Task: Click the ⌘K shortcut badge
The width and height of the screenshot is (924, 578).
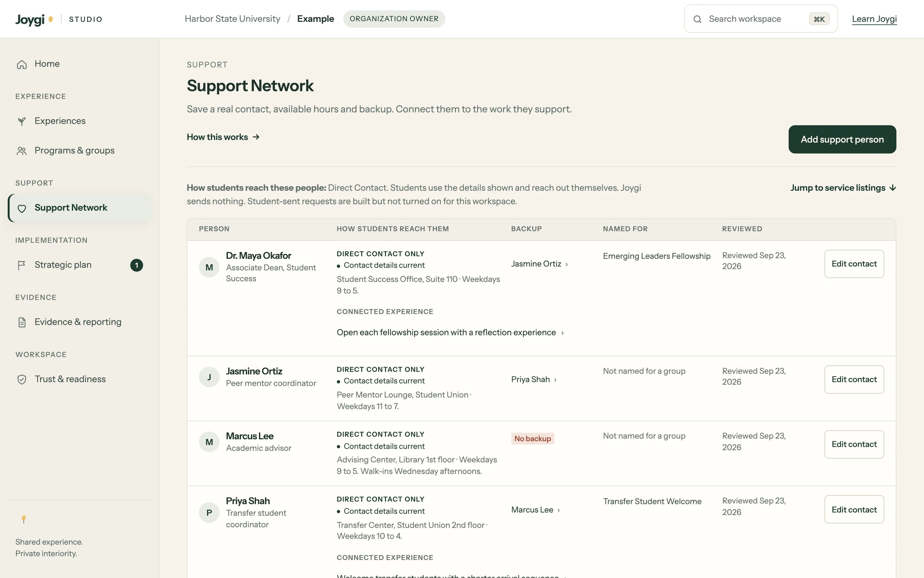Action: pos(819,19)
